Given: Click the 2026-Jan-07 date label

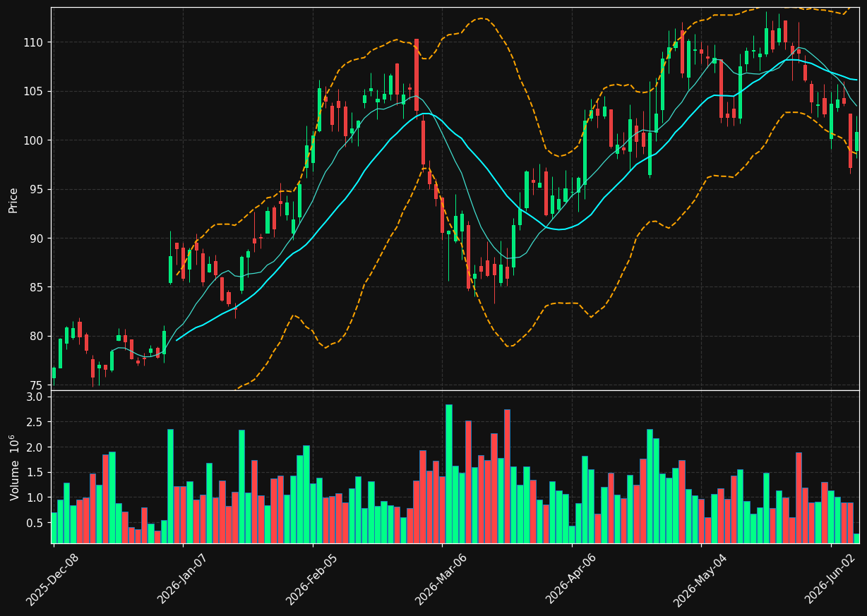Looking at the screenshot, I should pos(182,580).
